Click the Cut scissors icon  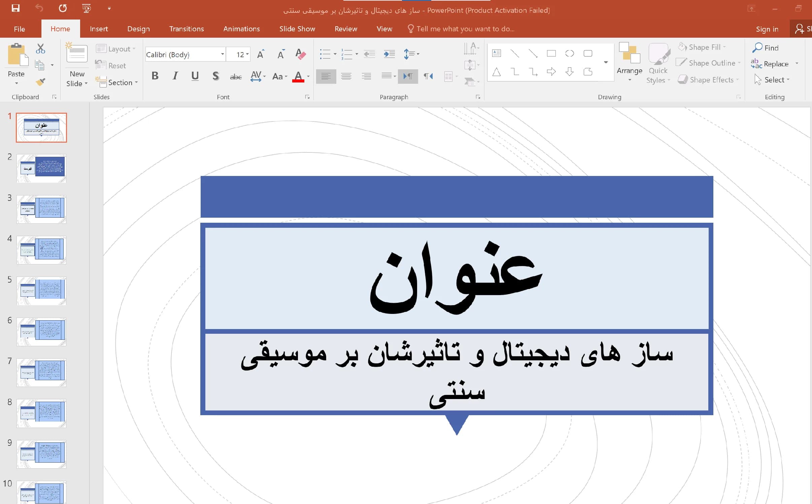click(x=40, y=49)
